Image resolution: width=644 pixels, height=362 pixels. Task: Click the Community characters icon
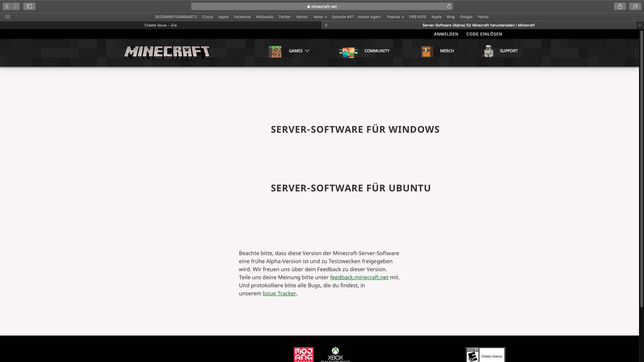pyautogui.click(x=348, y=52)
